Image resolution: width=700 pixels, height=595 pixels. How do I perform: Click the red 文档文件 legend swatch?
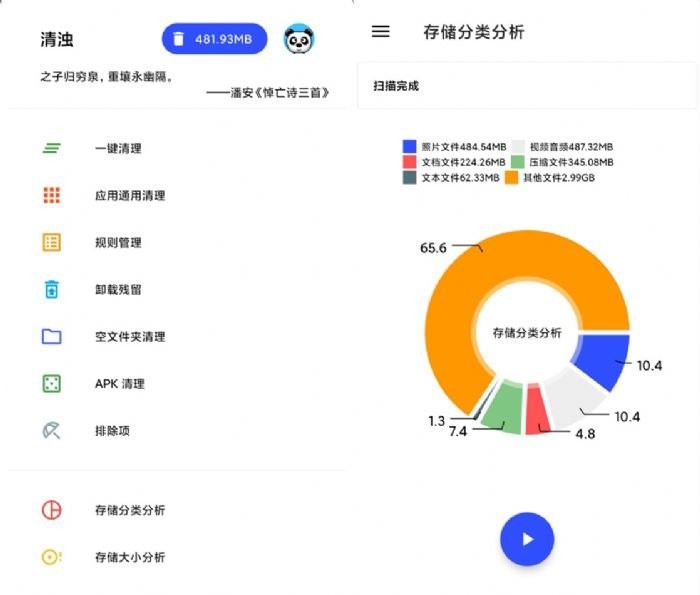click(x=409, y=162)
